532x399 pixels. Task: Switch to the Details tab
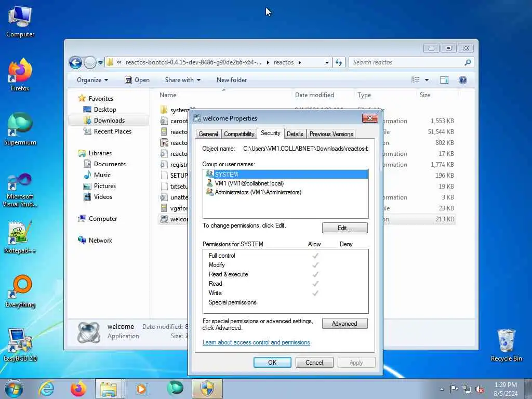tap(295, 134)
